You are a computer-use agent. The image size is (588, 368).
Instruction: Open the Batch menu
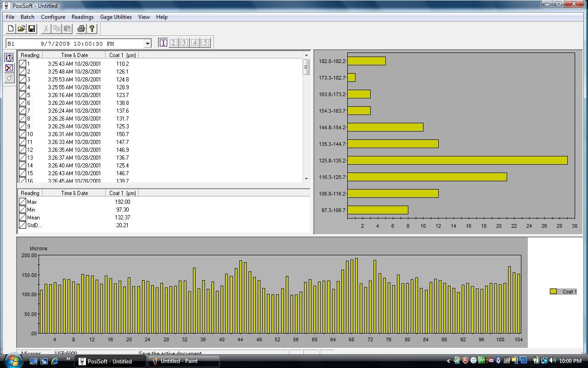click(x=27, y=17)
